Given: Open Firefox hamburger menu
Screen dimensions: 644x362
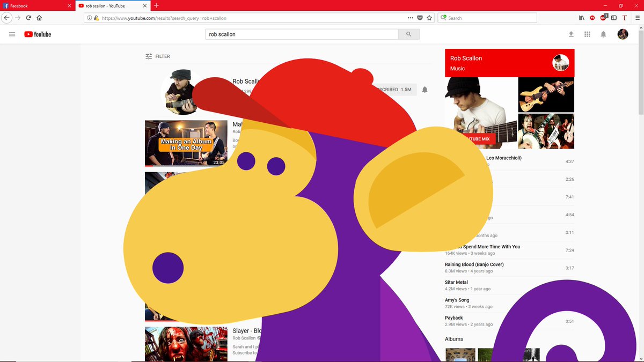Looking at the screenshot, I should (x=636, y=18).
